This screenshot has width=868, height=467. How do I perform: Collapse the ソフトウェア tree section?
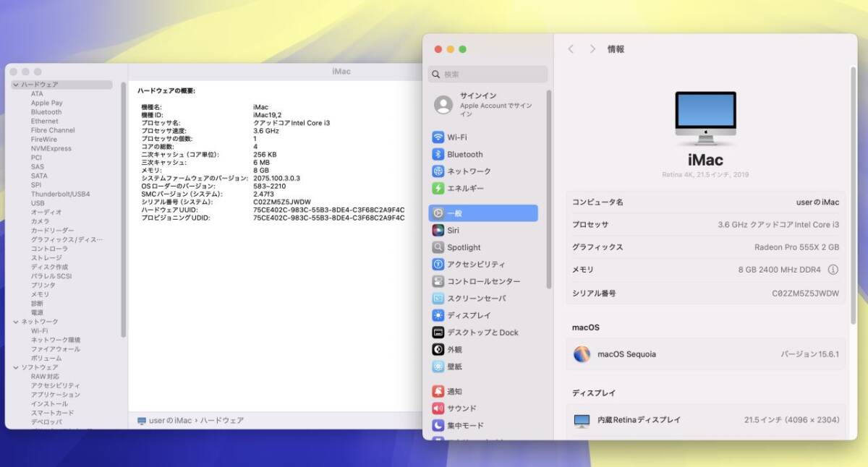(x=15, y=367)
